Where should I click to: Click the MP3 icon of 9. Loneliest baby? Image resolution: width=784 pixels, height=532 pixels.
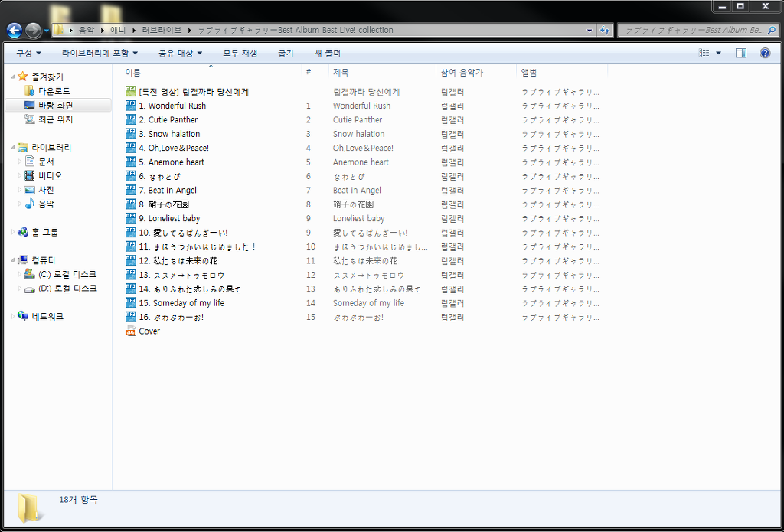pyautogui.click(x=130, y=217)
